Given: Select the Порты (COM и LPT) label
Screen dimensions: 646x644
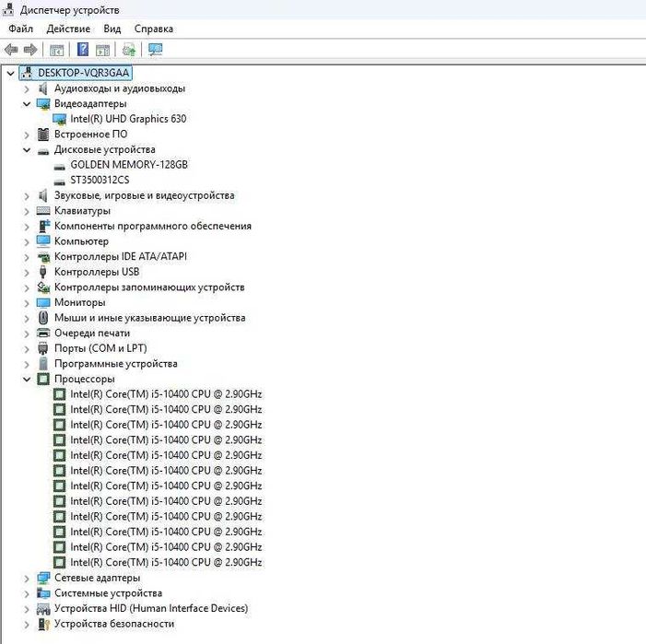Looking at the screenshot, I should [100, 348].
